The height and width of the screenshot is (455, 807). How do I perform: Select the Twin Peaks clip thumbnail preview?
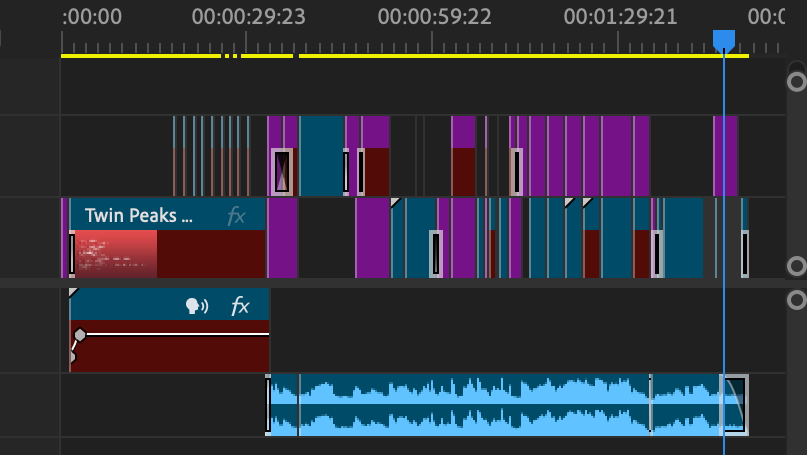click(x=116, y=254)
